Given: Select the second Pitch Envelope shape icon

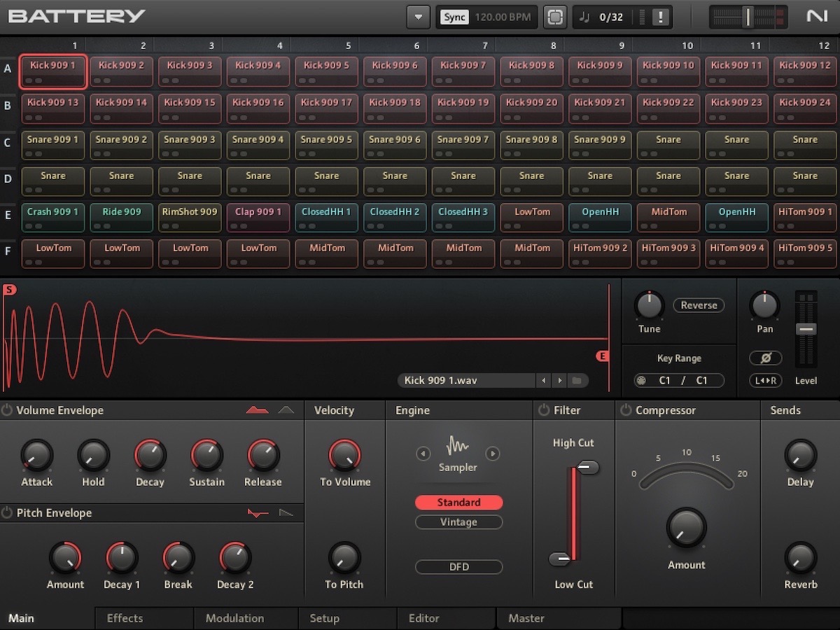Looking at the screenshot, I should 286,513.
